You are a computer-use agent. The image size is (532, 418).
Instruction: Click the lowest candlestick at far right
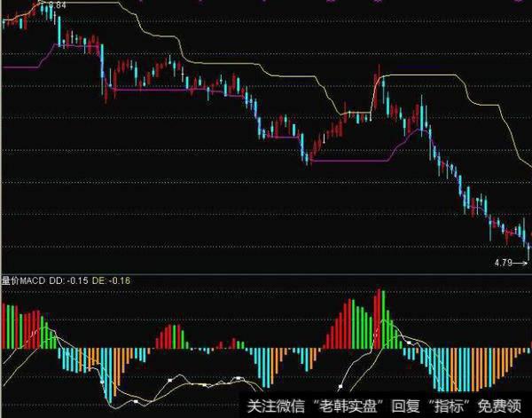528,253
